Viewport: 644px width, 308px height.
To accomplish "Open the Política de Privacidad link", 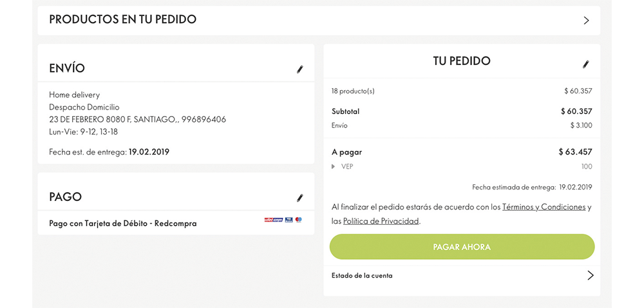I will coord(381,221).
